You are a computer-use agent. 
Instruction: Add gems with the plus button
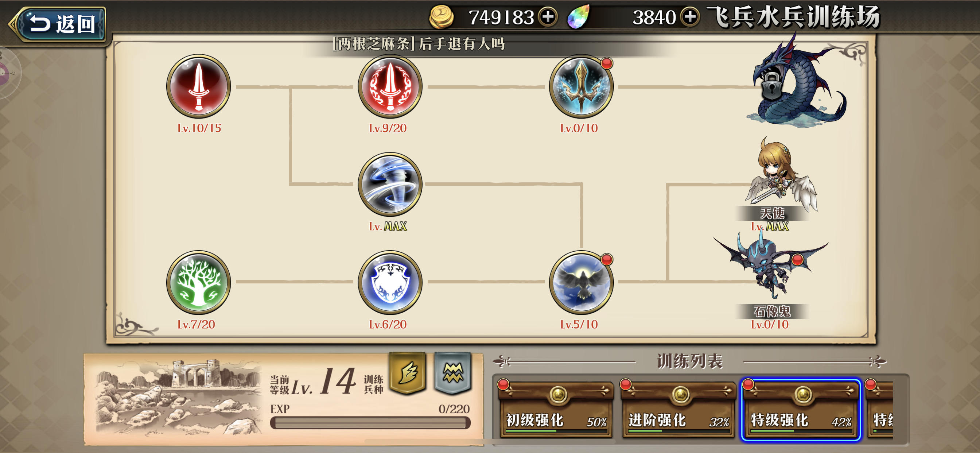[690, 17]
